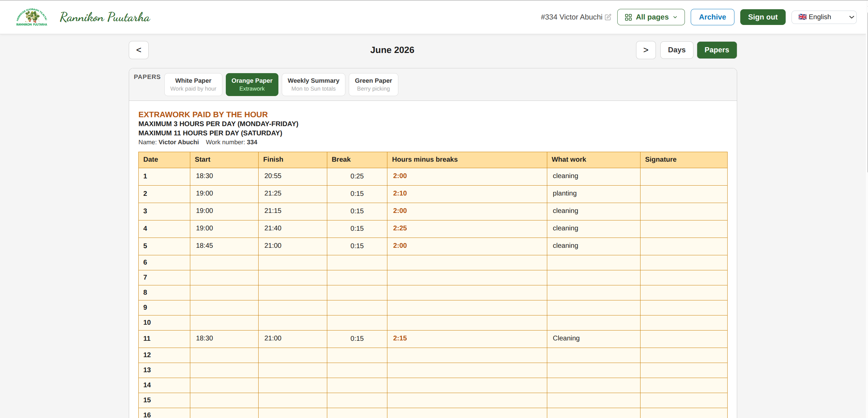The width and height of the screenshot is (868, 418).
Task: Go to the previous month
Action: [139, 50]
